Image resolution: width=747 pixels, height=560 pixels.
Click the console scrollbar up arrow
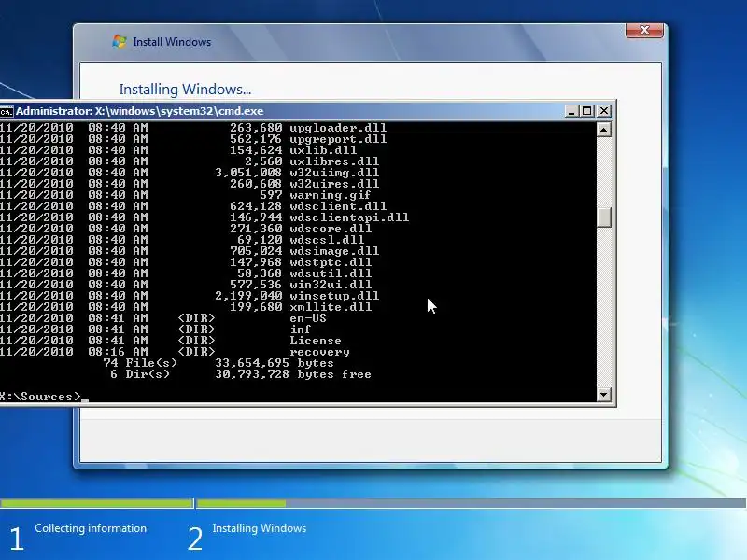click(603, 130)
